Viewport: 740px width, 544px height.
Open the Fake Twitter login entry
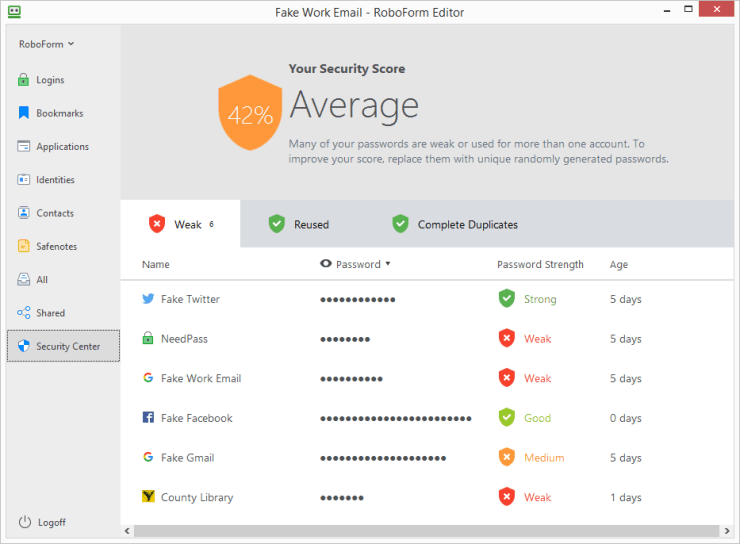point(190,299)
